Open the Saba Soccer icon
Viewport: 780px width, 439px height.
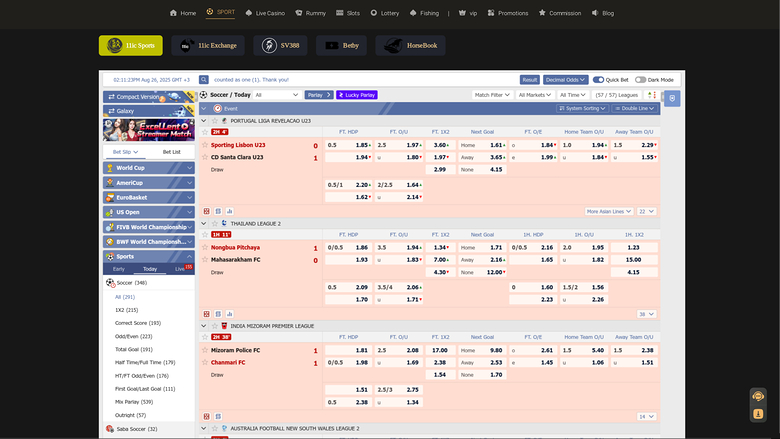click(110, 429)
